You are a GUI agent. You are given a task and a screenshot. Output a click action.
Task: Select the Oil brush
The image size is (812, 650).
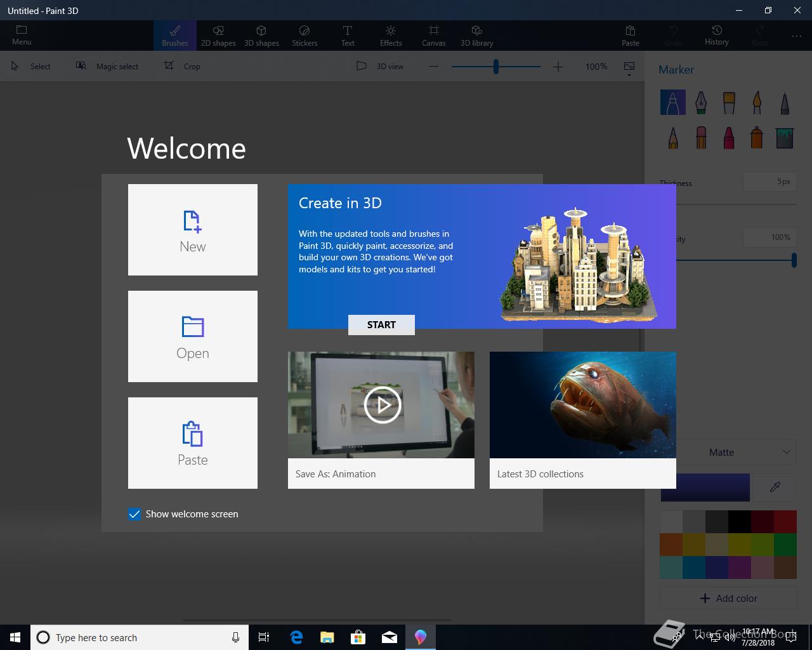click(x=729, y=102)
